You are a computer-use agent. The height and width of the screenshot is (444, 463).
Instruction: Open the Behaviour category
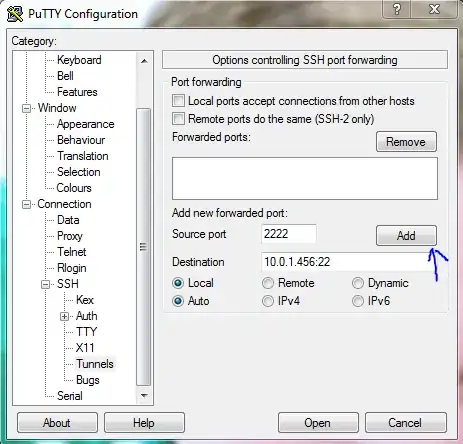pyautogui.click(x=81, y=140)
